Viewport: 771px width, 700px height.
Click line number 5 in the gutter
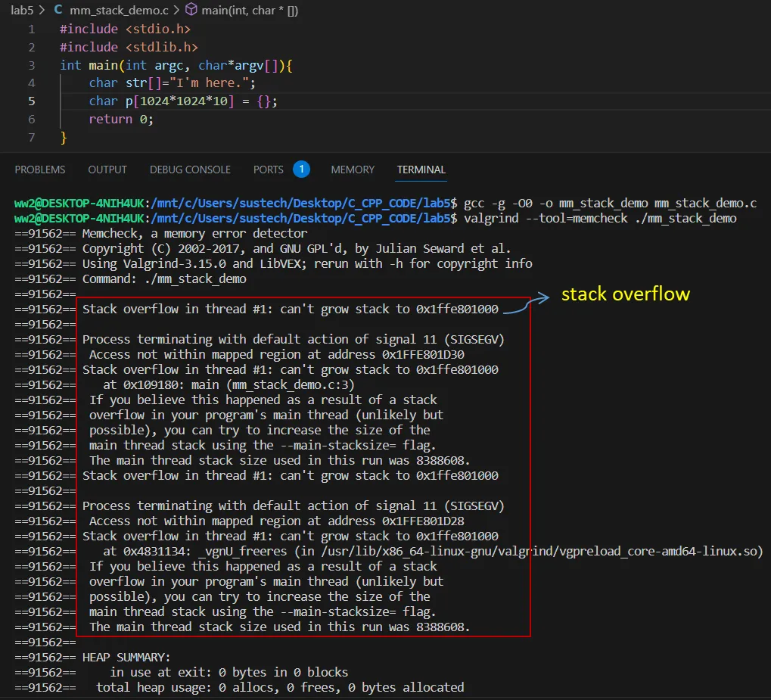[31, 101]
